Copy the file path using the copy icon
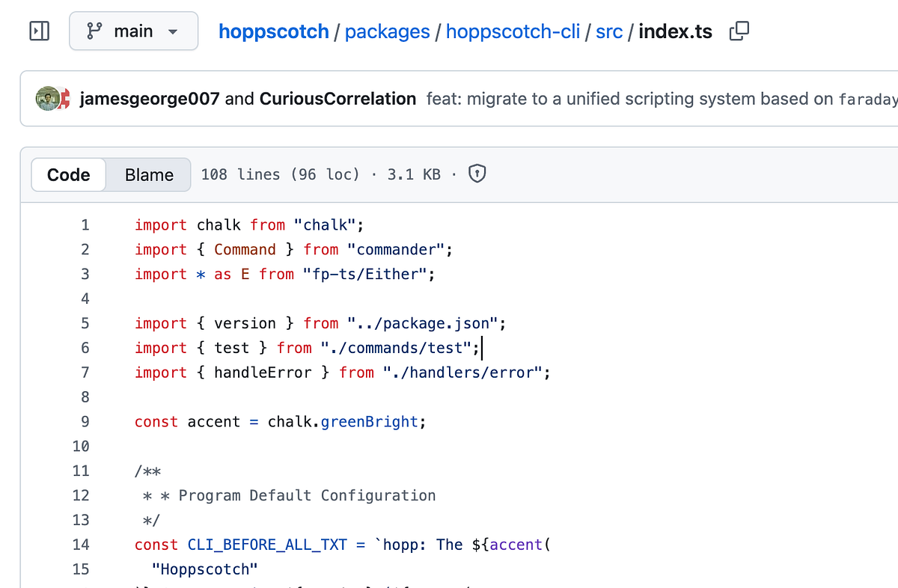This screenshot has height=588, width=898. tap(739, 32)
